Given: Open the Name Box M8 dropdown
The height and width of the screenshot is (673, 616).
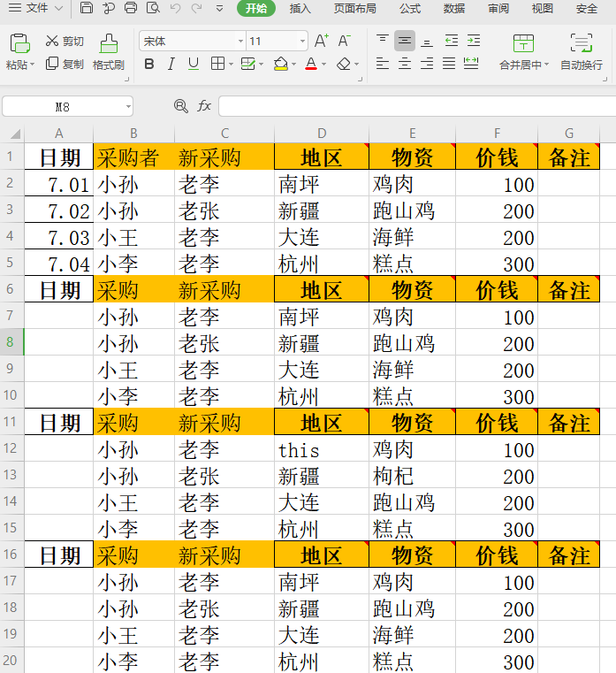Looking at the screenshot, I should (128, 106).
